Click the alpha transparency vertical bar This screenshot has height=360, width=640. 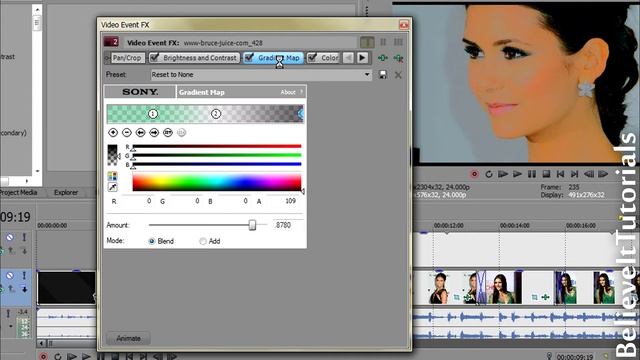coord(112,155)
